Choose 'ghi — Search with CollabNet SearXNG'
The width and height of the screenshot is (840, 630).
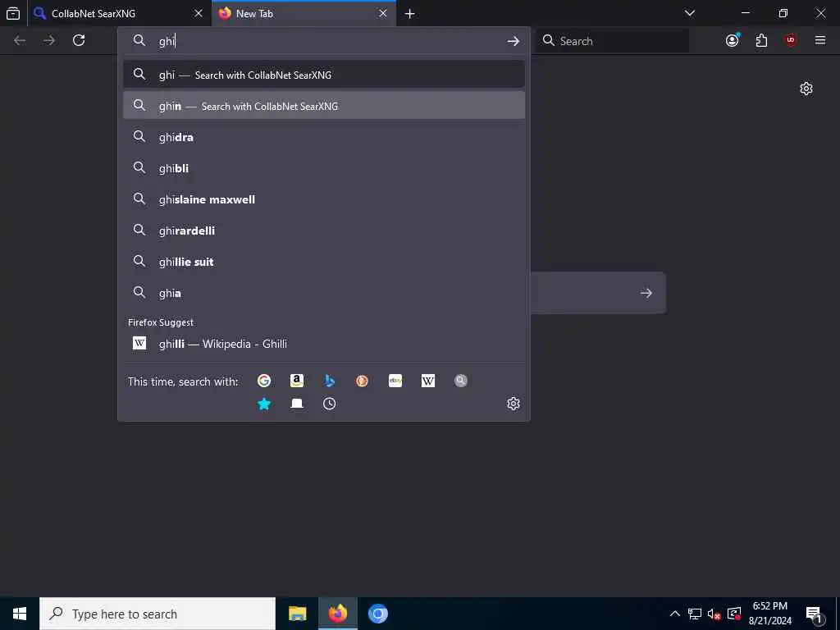click(x=323, y=75)
